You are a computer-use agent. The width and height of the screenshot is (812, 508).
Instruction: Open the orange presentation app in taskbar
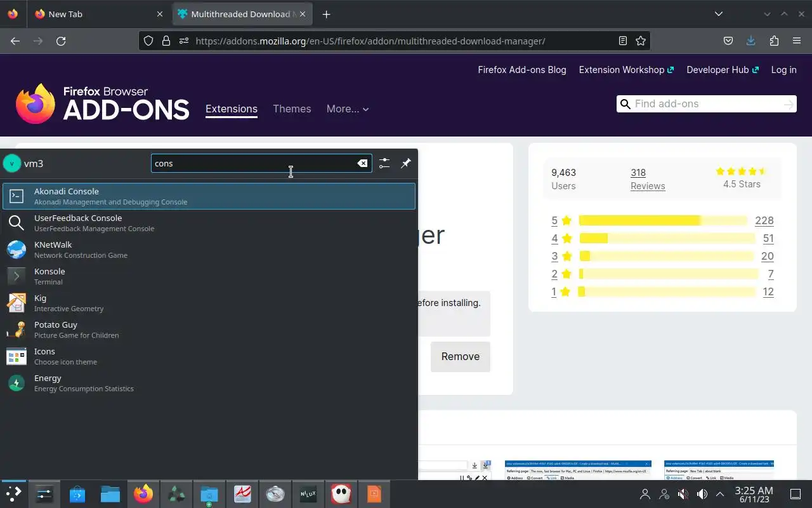tap(374, 494)
